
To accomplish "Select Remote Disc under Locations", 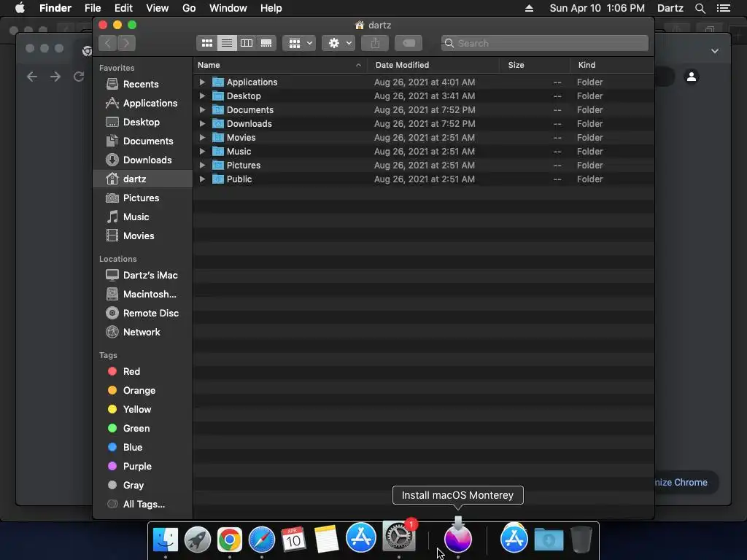I will pyautogui.click(x=142, y=313).
